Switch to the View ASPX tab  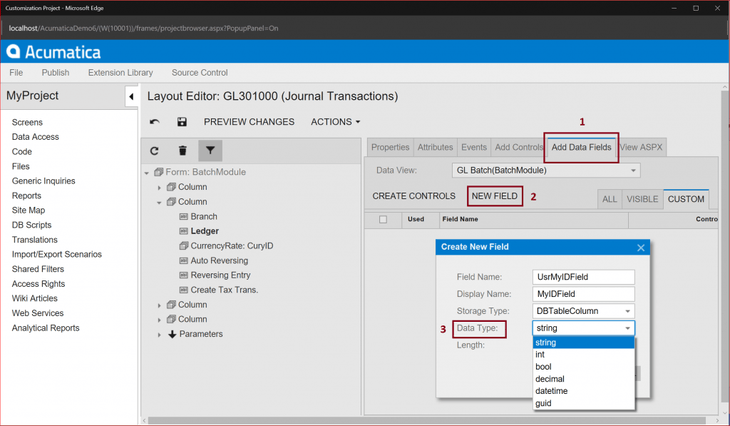tap(642, 147)
